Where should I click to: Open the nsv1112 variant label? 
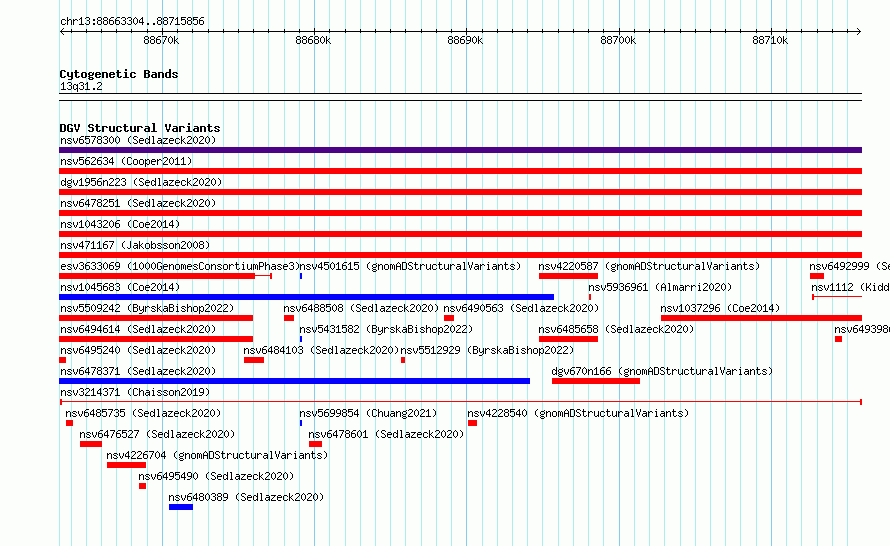coord(850,287)
